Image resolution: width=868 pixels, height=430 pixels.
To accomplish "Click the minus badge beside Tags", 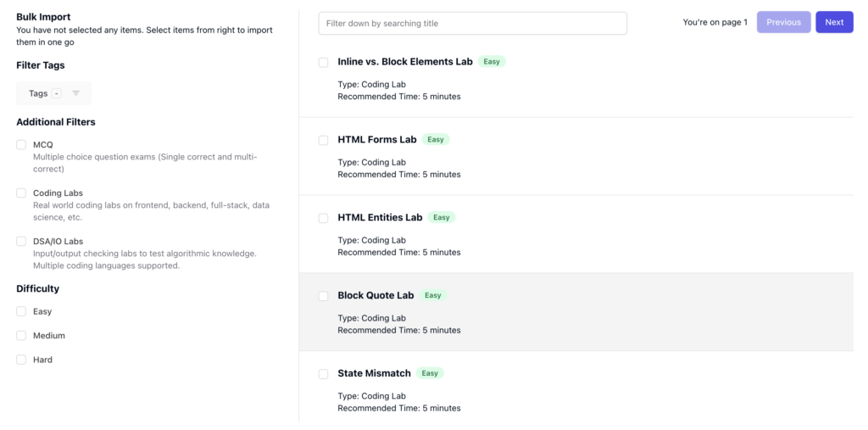I will coord(57,93).
